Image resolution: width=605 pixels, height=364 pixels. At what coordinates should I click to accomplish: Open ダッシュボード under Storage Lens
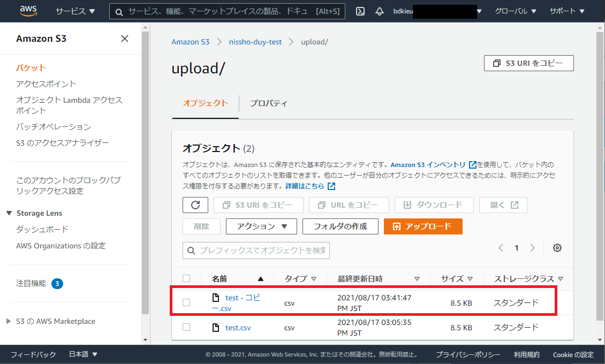[x=42, y=230]
